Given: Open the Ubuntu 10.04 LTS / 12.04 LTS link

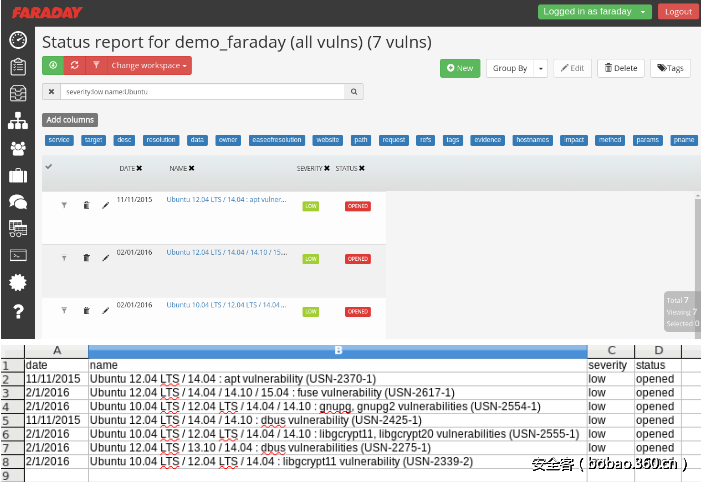Looking at the screenshot, I should [x=226, y=305].
